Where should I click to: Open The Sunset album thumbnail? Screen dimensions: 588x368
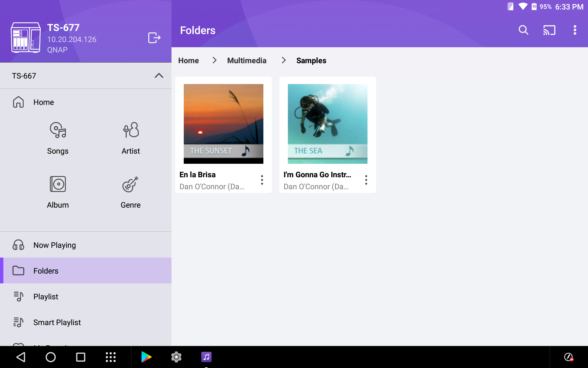tap(224, 124)
